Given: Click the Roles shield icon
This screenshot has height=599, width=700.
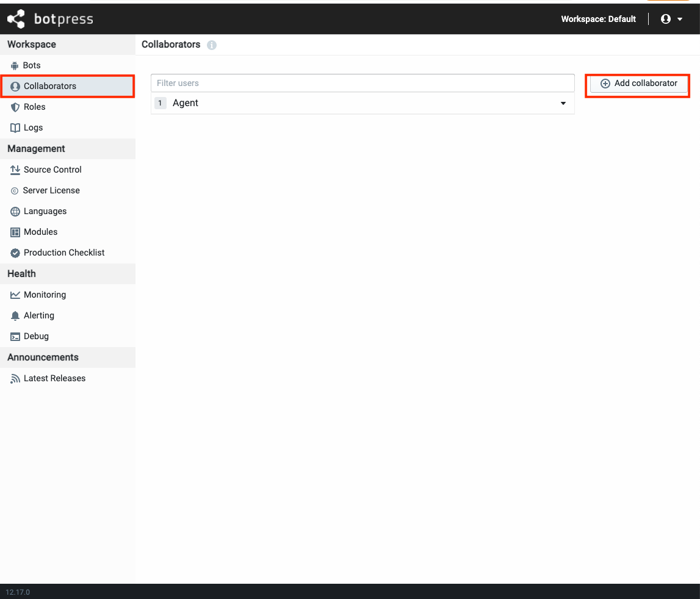Looking at the screenshot, I should [x=15, y=107].
